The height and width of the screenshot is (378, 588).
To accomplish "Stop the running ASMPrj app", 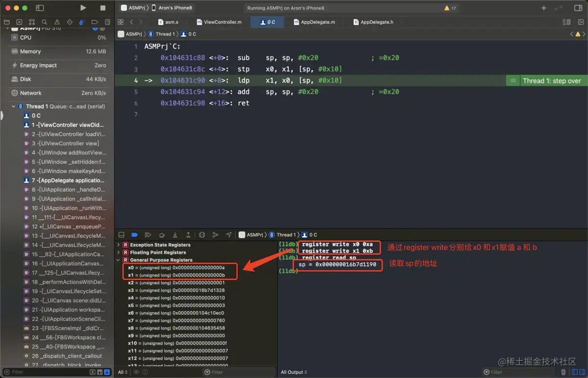I will point(103,8).
